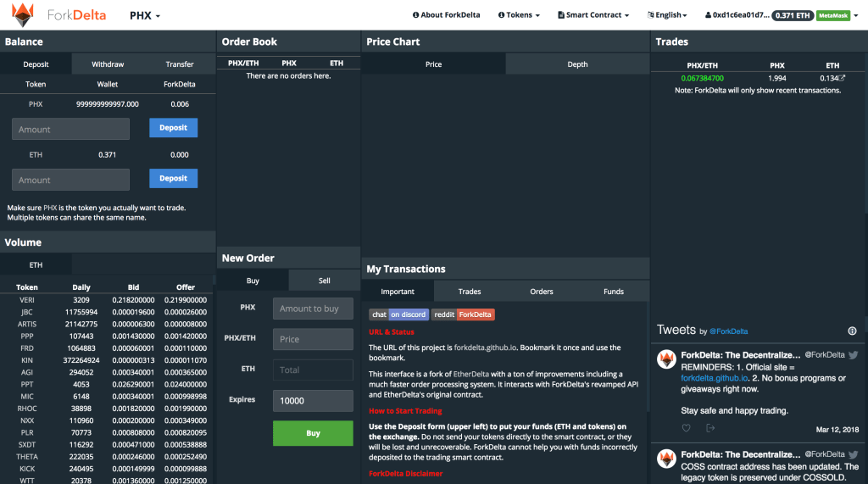This screenshot has width=868, height=484.
Task: Follow the forkdelta.github.io link in URL & Status
Action: (485, 348)
